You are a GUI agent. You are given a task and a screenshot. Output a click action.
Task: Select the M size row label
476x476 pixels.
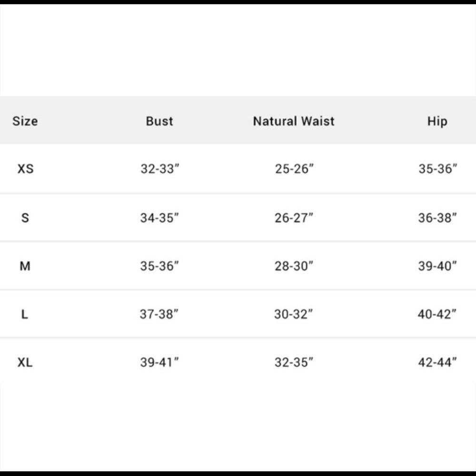(x=25, y=266)
